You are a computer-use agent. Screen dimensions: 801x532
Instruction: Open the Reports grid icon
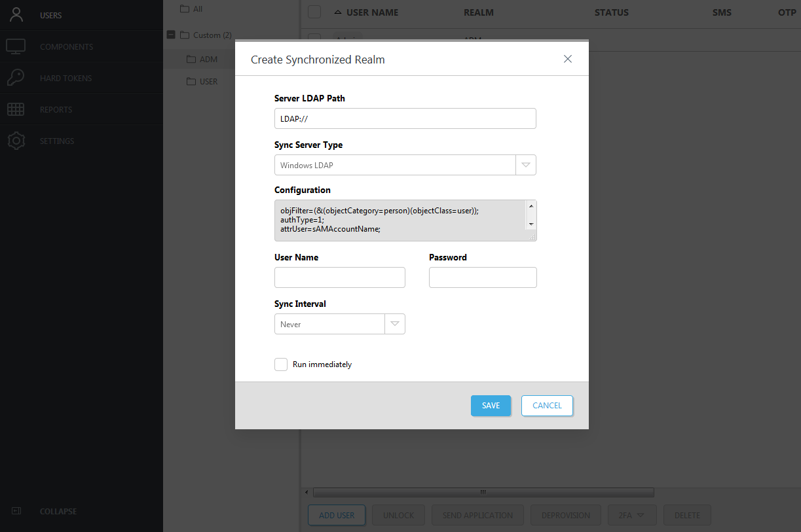coord(16,109)
